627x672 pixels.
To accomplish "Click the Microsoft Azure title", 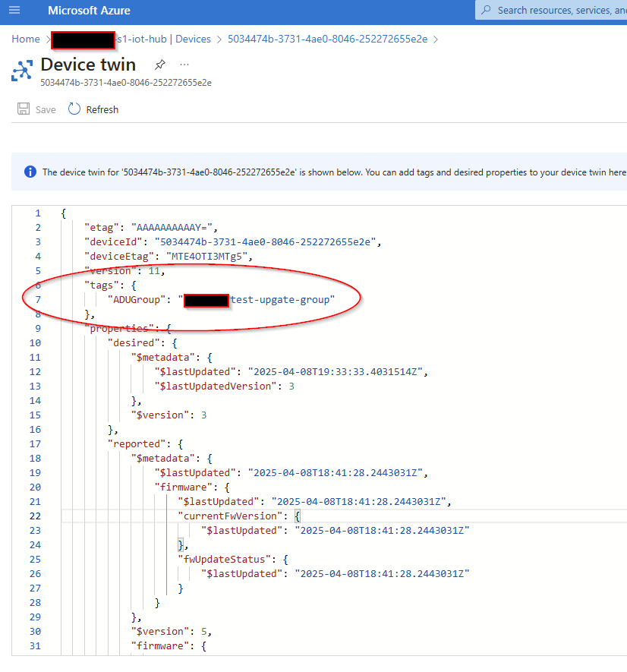I will [x=89, y=11].
